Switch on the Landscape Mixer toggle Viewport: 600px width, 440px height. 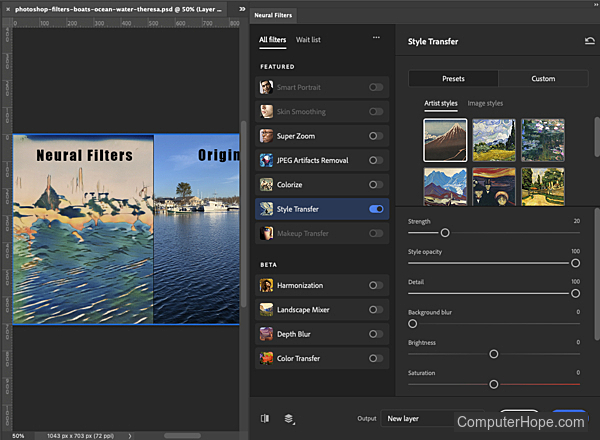pos(376,310)
